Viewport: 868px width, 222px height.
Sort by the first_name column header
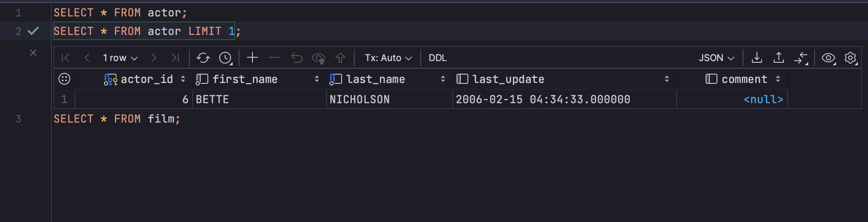tap(245, 79)
